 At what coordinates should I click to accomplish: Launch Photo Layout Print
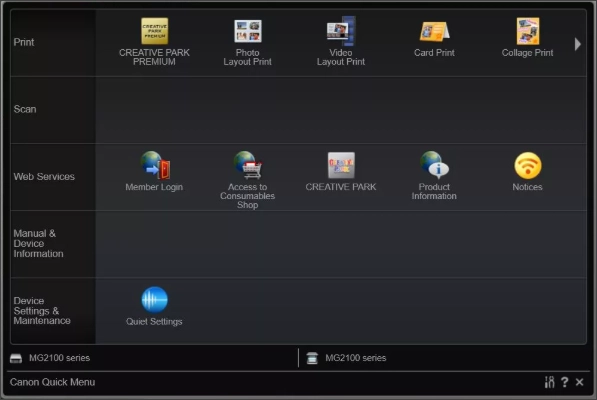click(x=247, y=31)
